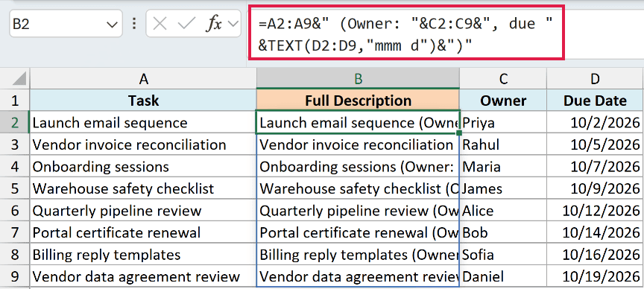Expand the dropdown next to fx

pos(233,25)
